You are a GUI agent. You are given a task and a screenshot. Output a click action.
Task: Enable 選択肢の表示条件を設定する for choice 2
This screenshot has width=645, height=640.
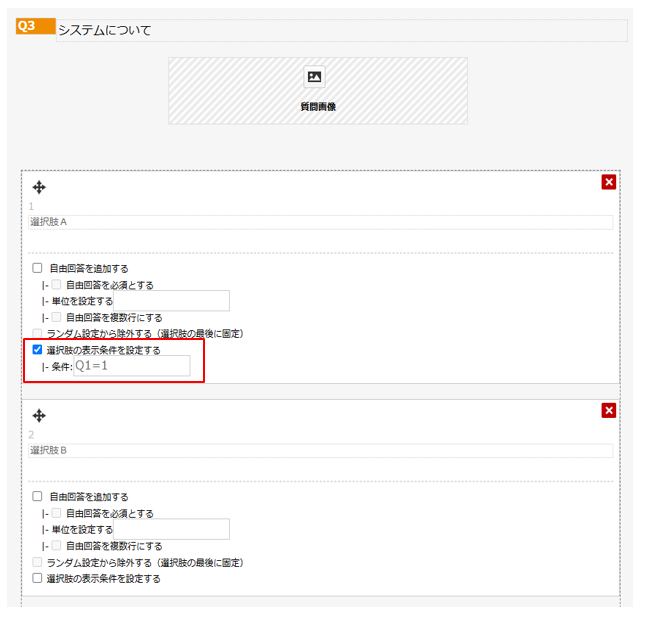pyautogui.click(x=37, y=578)
